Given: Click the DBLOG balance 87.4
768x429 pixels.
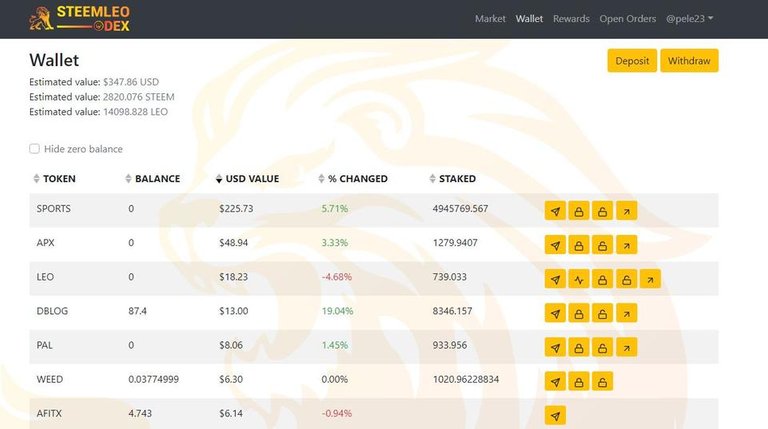Looking at the screenshot, I should pos(137,311).
